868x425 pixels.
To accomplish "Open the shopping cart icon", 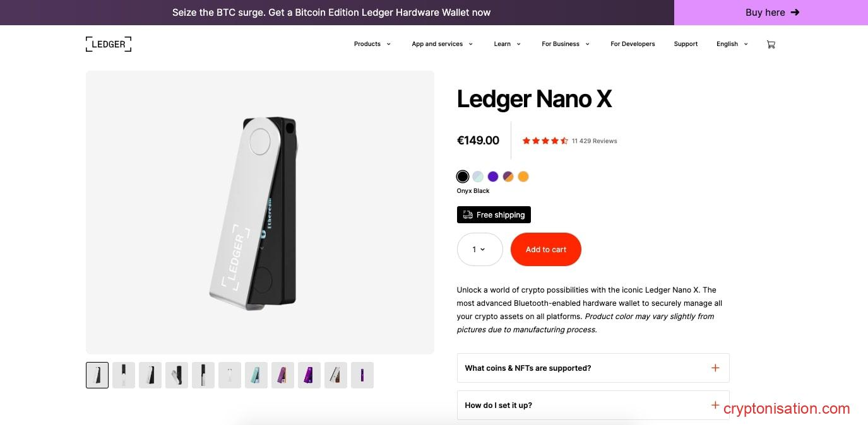I will tap(771, 44).
